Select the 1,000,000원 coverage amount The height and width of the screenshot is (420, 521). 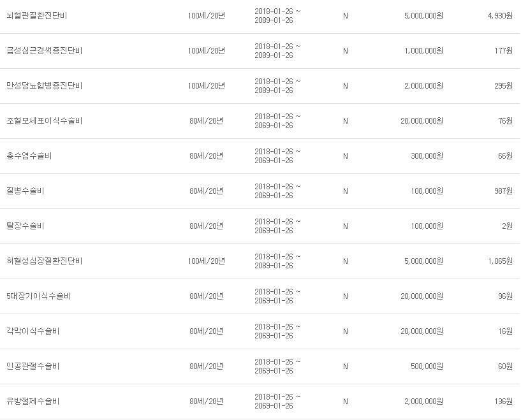point(423,51)
